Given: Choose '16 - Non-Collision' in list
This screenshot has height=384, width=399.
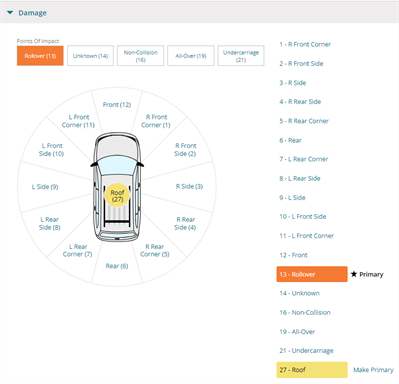Looking at the screenshot, I should [x=305, y=312].
